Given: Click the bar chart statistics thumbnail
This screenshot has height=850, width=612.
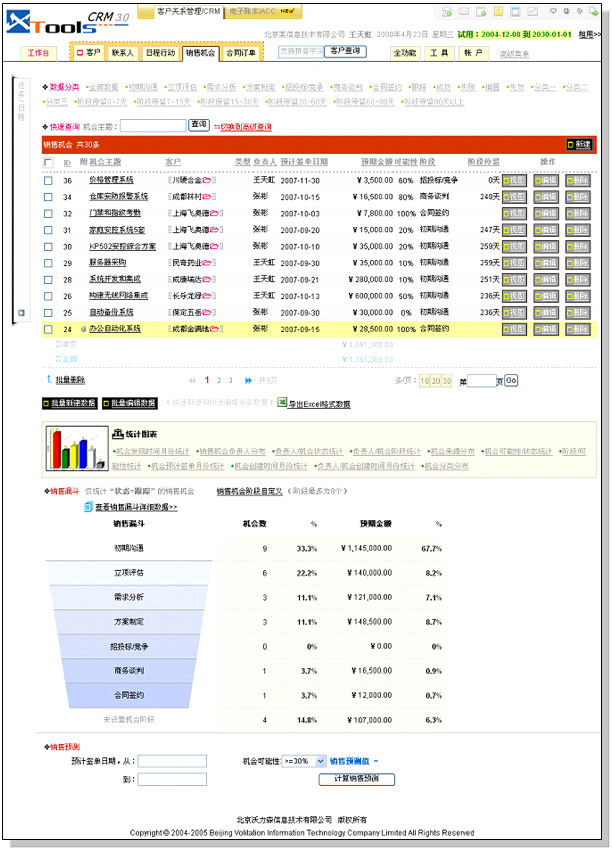Looking at the screenshot, I should (x=76, y=448).
